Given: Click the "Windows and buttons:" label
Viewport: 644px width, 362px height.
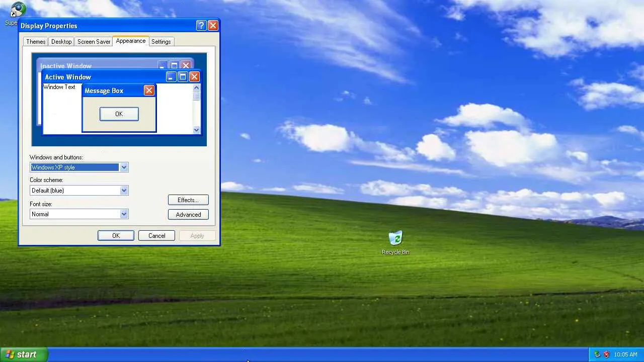Looking at the screenshot, I should pos(56,157).
